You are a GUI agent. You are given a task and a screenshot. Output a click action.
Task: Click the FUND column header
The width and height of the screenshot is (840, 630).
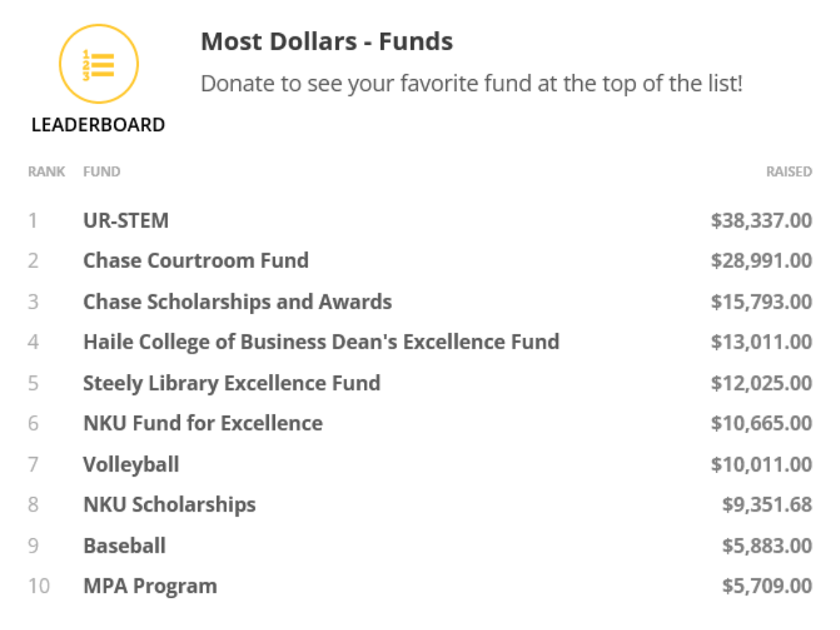click(101, 171)
